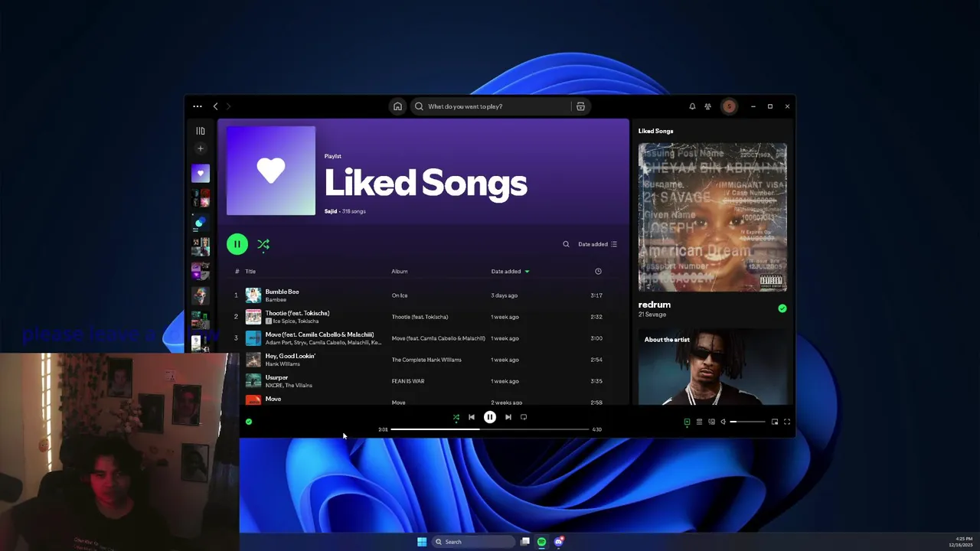Skip to previous track
The height and width of the screenshot is (551, 980).
point(472,417)
